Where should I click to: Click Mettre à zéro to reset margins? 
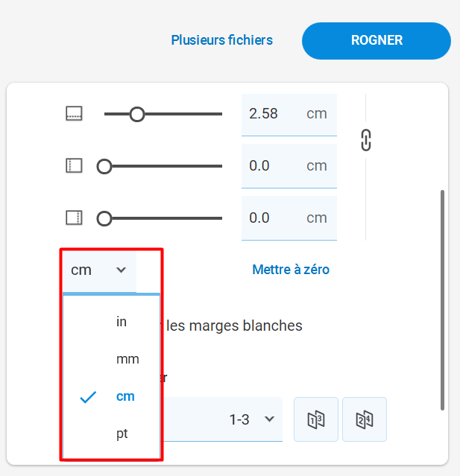(291, 270)
